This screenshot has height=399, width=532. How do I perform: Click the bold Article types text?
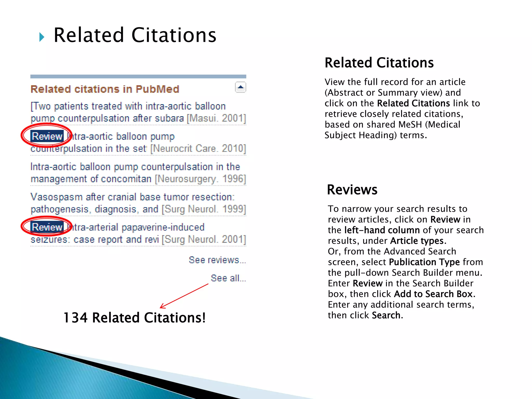(x=417, y=241)
